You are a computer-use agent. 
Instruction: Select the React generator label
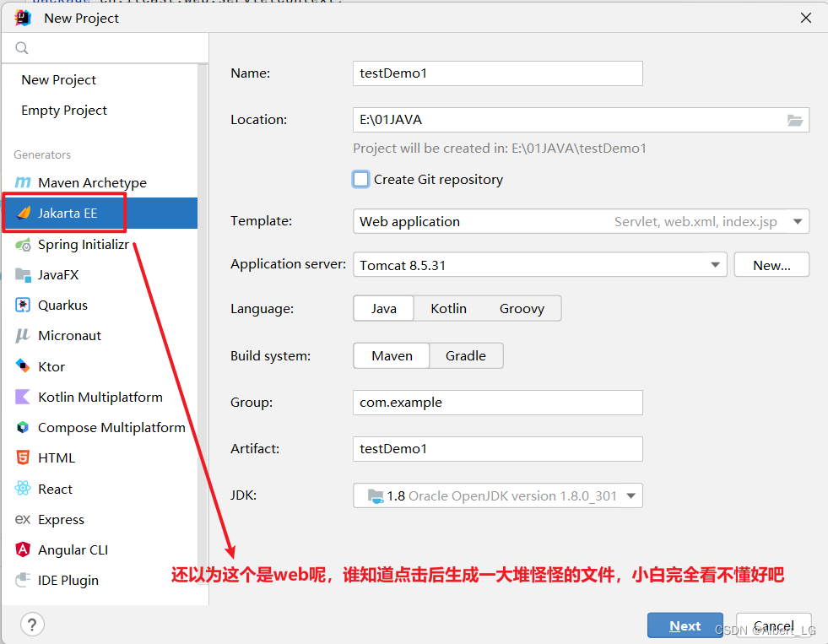coord(55,489)
